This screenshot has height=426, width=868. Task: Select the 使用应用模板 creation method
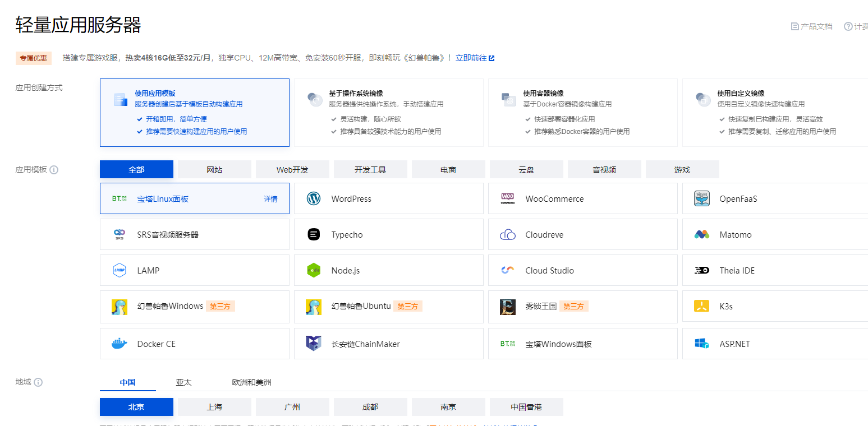195,113
